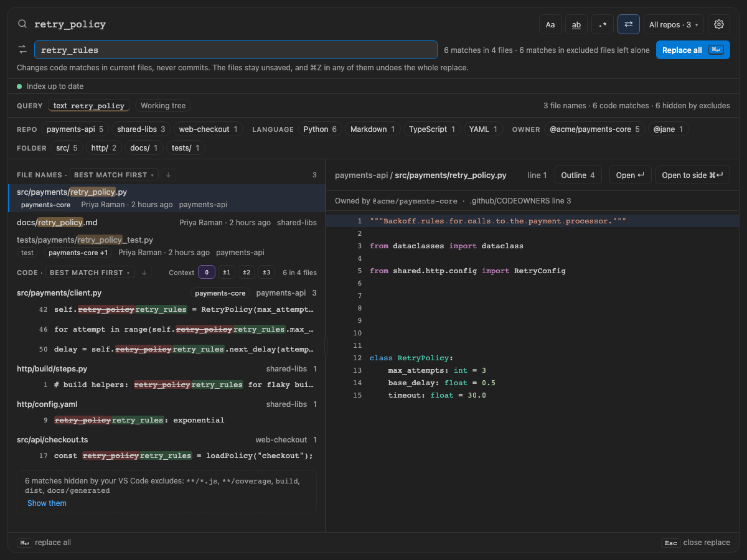This screenshot has height=560, width=747.
Task: Filter by payments-api repo
Action: [x=75, y=129]
